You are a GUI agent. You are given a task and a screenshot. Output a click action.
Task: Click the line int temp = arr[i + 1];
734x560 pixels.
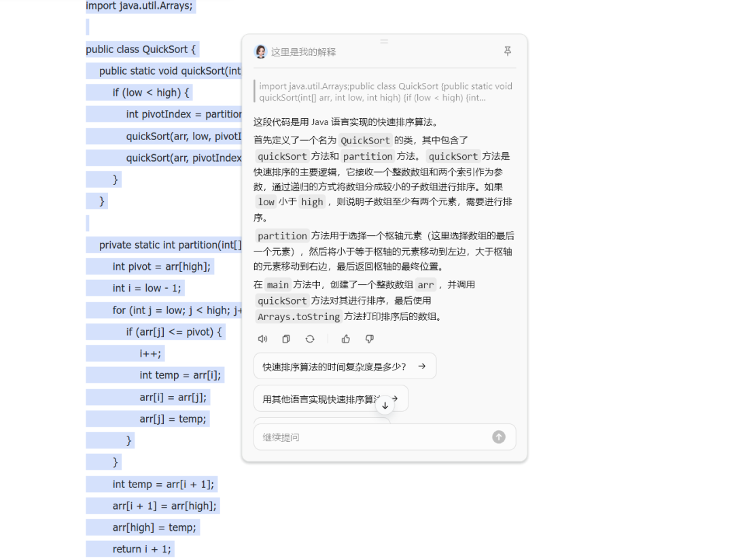point(163,484)
